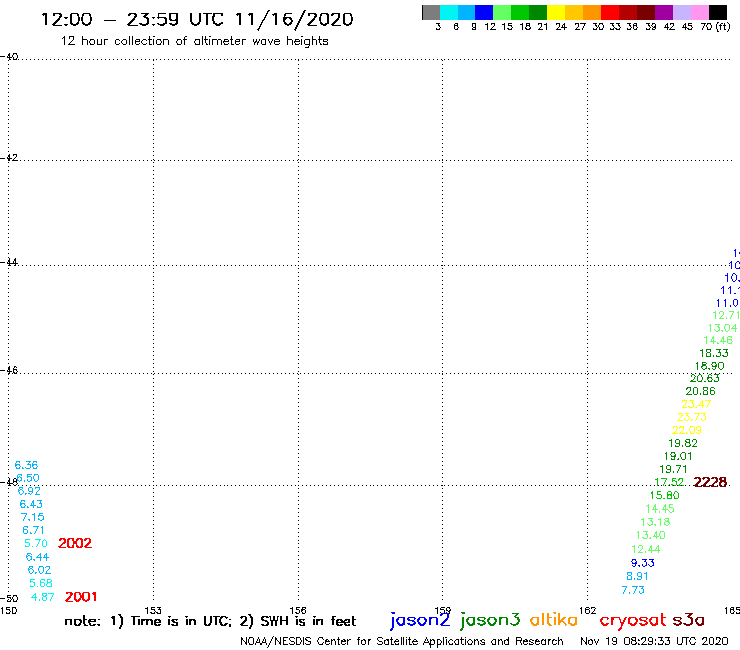Image resolution: width=740 pixels, height=650 pixels.
Task: Click wave height value 19.01
Action: 678,456
